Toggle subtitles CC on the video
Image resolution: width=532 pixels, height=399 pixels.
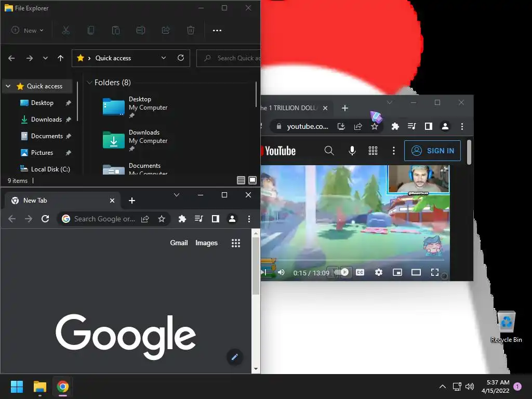(x=360, y=272)
